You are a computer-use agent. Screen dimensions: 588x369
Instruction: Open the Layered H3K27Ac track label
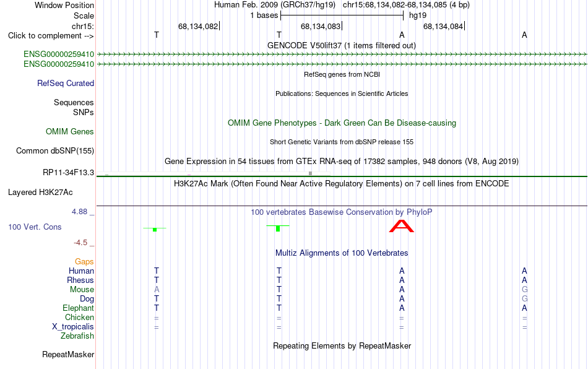pos(40,193)
